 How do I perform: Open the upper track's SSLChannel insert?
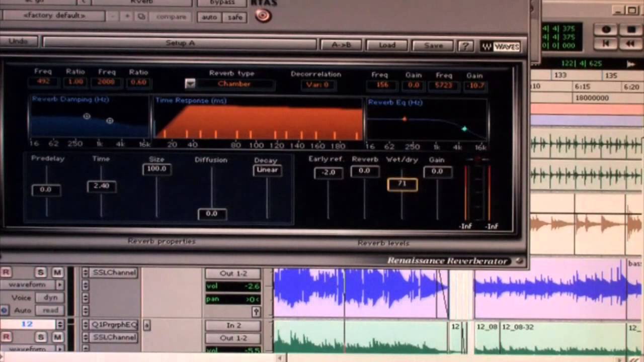(114, 273)
